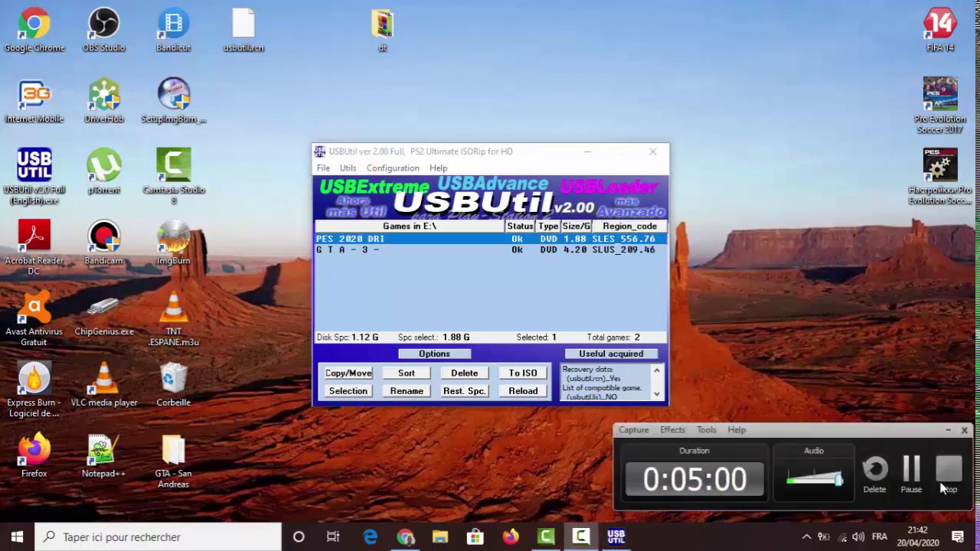
Task: Click the Copy/Move button
Action: (348, 373)
